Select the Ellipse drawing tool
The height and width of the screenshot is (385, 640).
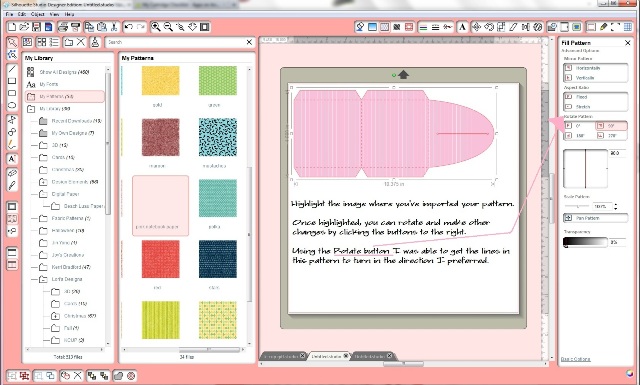coord(12,105)
